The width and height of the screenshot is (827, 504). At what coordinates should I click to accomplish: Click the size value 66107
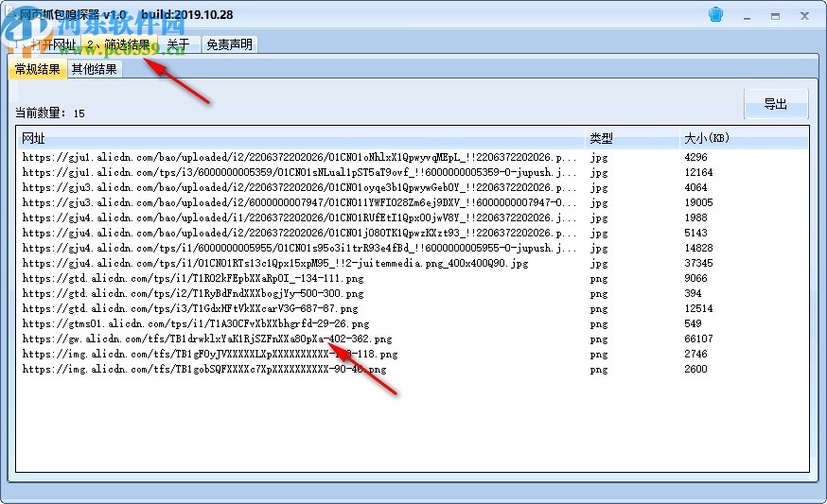coord(698,339)
